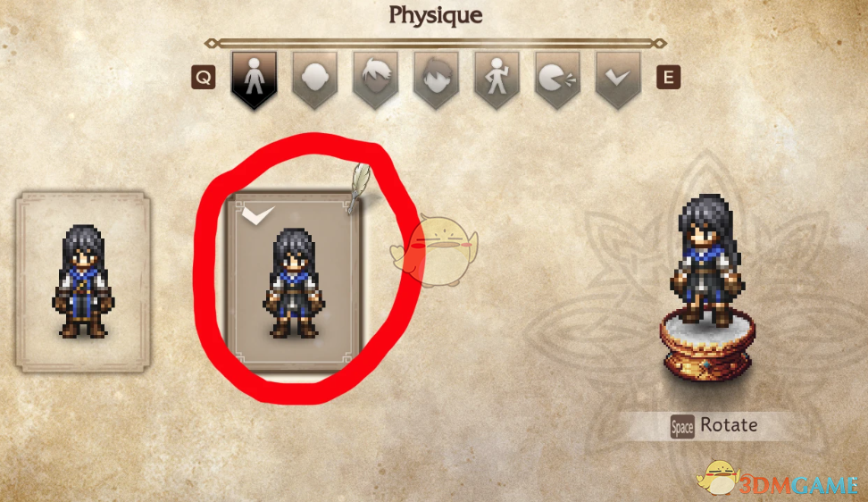The image size is (868, 502).
Task: Open the head shape tab icon
Action: point(314,79)
